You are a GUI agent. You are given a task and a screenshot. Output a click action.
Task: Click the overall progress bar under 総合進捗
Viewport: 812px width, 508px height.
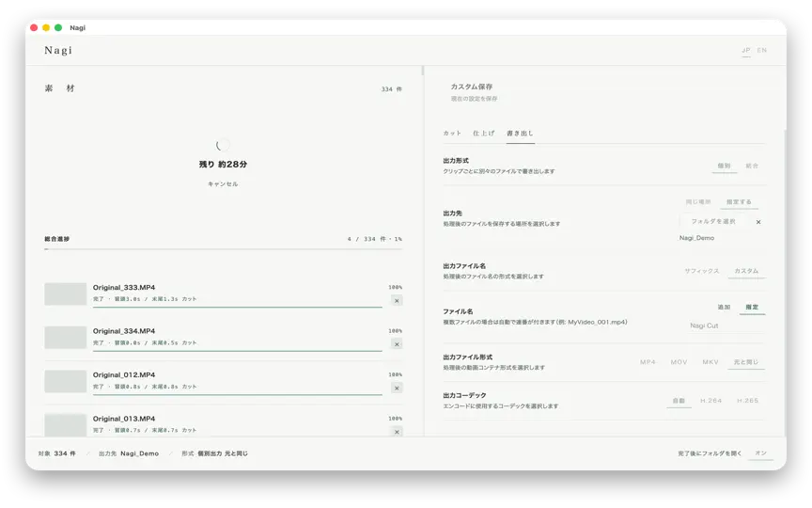click(x=223, y=248)
